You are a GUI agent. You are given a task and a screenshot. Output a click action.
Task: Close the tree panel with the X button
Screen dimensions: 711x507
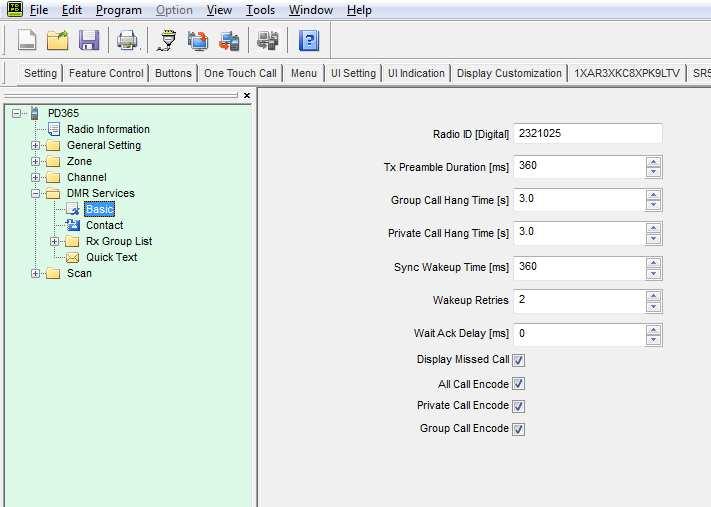point(247,96)
